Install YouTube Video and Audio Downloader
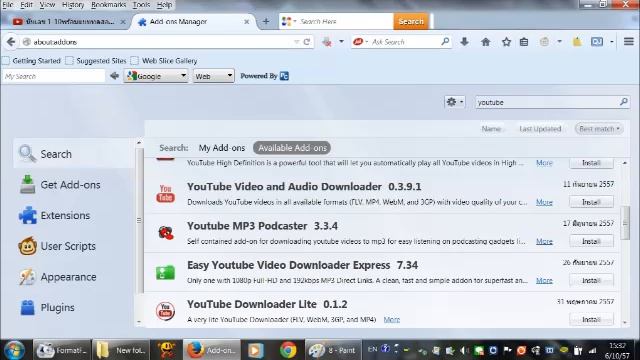 (591, 202)
